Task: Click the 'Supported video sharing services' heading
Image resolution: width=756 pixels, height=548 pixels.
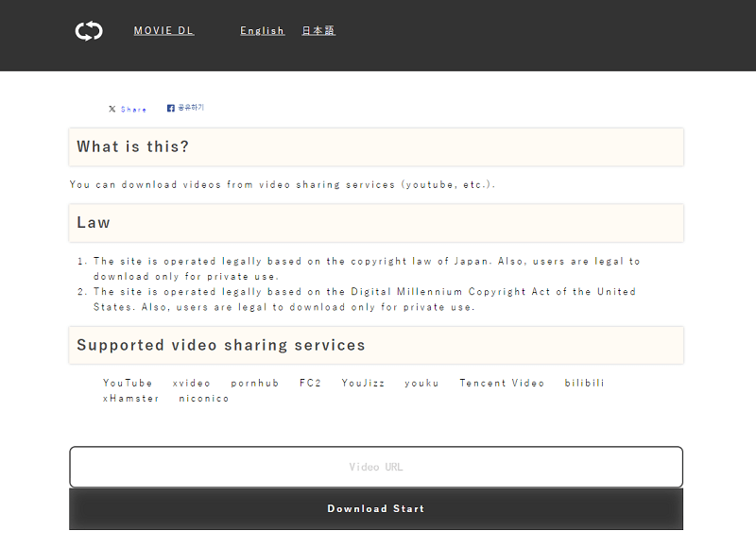Action: [x=220, y=346]
